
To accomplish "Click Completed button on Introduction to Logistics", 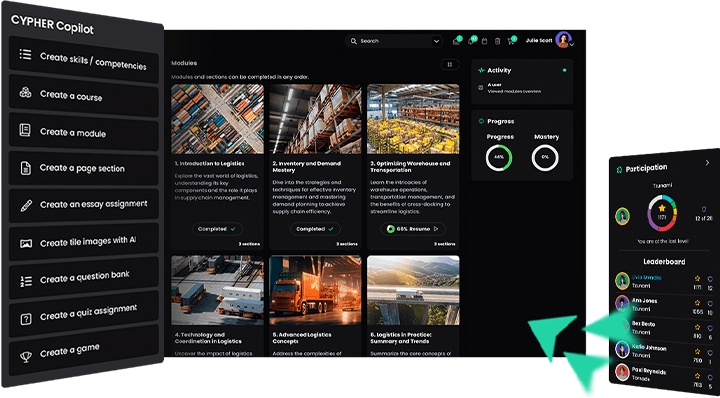I will click(x=217, y=229).
